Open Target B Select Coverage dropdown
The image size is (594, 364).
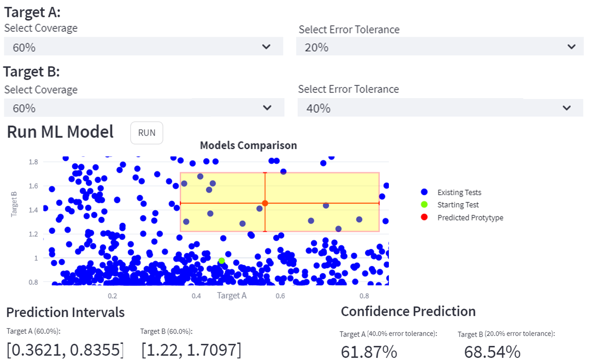click(144, 108)
